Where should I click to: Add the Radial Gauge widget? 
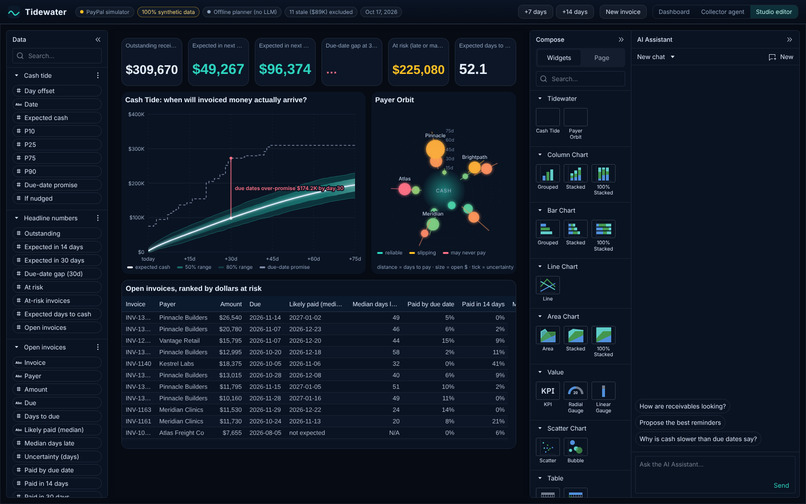[x=576, y=391]
